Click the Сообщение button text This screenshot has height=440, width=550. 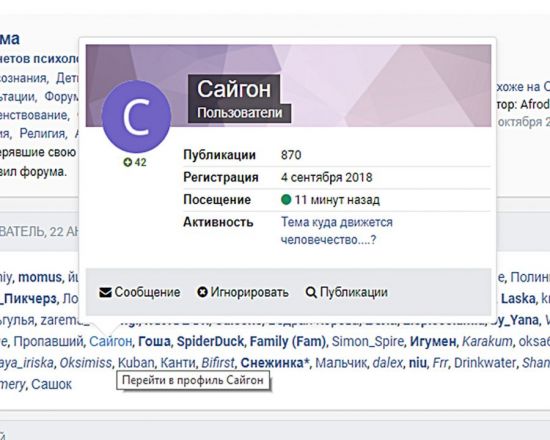coord(147,292)
